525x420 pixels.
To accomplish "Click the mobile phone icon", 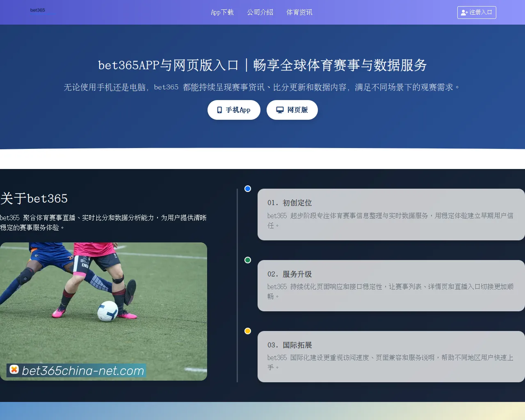I will [x=219, y=110].
